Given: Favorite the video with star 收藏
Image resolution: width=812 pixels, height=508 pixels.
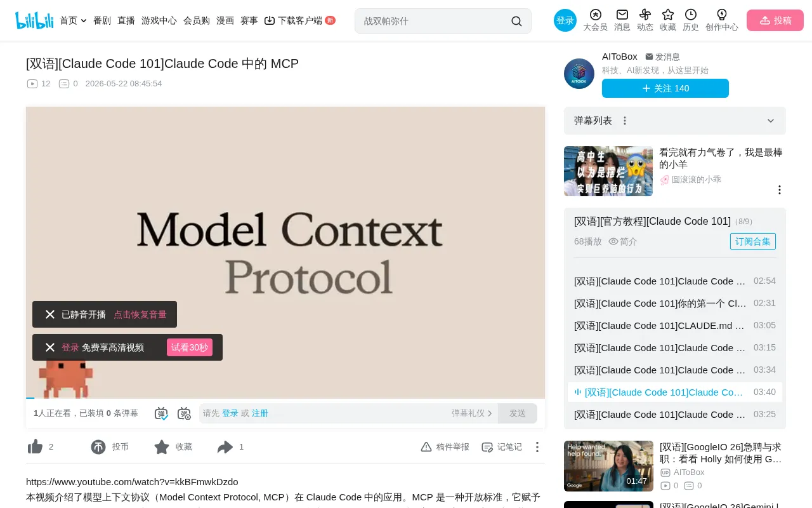Looking at the screenshot, I should click(x=162, y=447).
